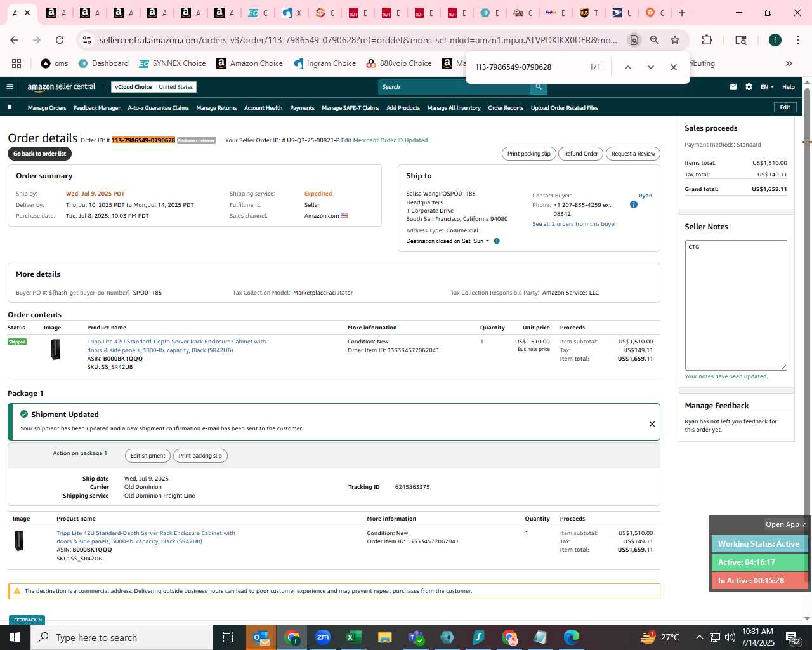Show hidden system tray icons
This screenshot has height=650, width=812.
tap(699, 637)
